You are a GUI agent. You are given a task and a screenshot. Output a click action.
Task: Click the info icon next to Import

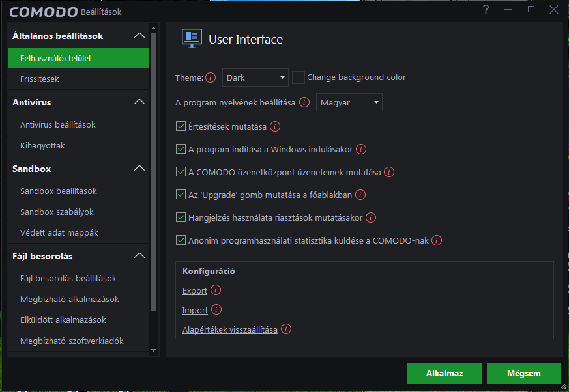click(x=216, y=310)
